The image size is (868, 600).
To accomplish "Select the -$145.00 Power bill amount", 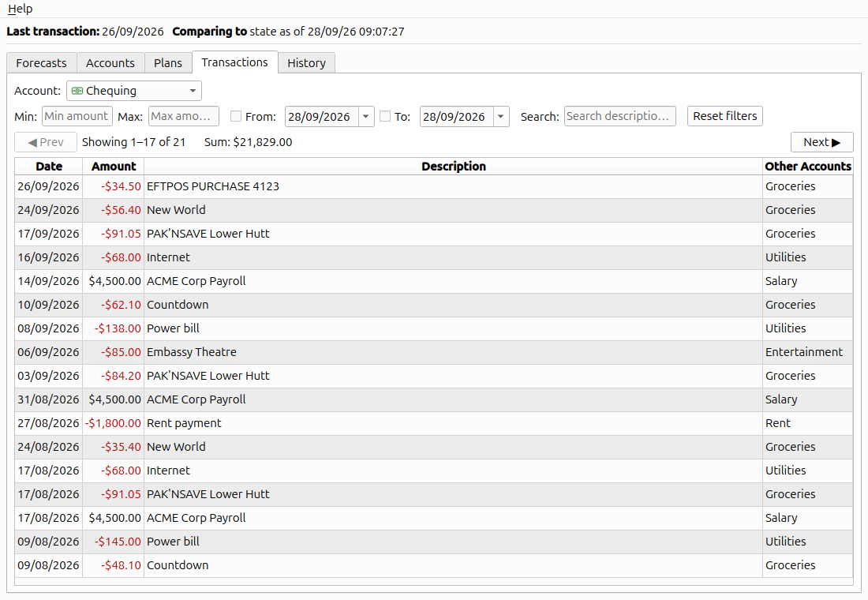I will coord(114,542).
